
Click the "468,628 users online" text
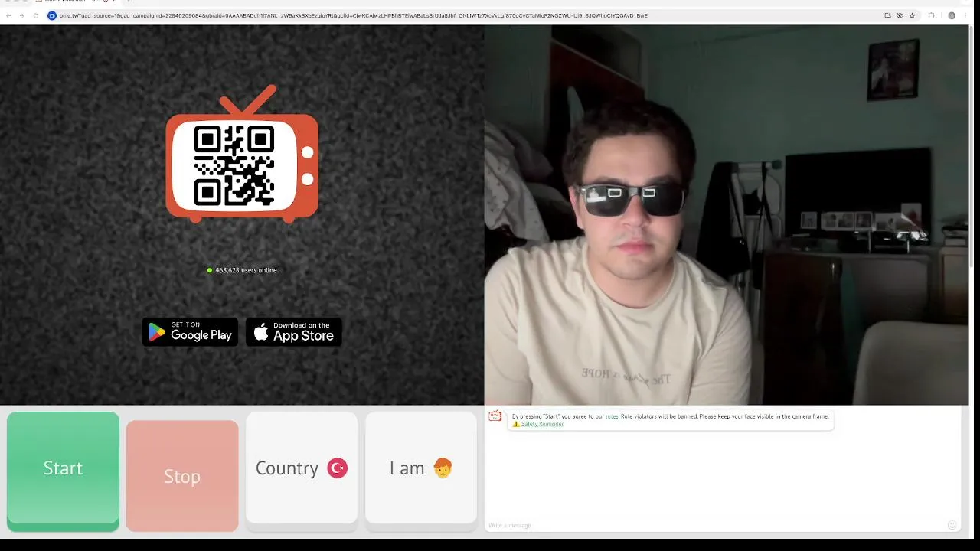[246, 270]
